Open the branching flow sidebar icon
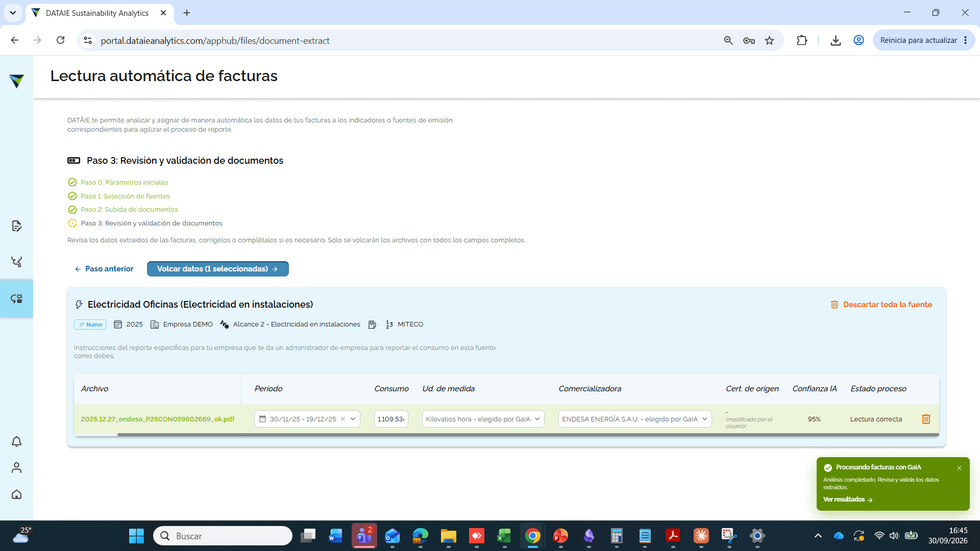The image size is (980, 551). (x=16, y=262)
